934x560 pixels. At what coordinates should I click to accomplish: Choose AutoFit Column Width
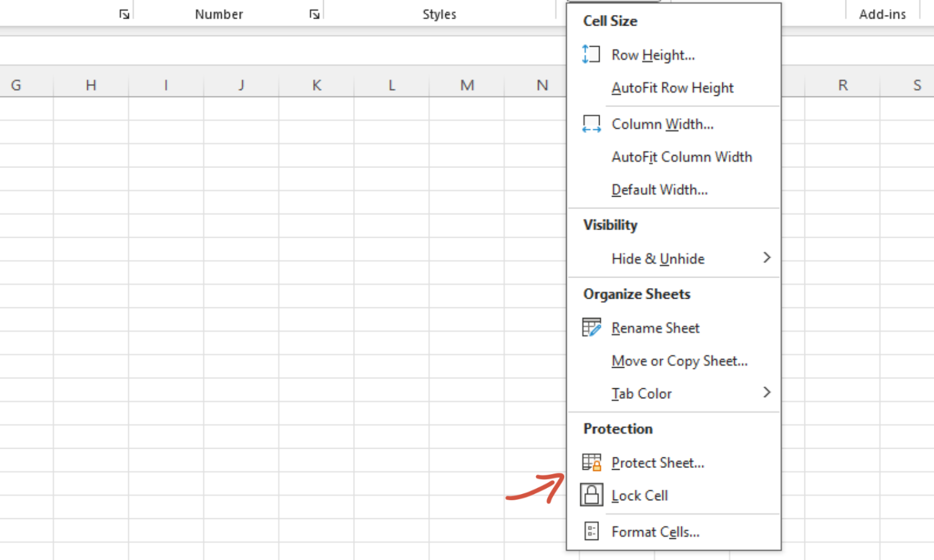point(681,157)
